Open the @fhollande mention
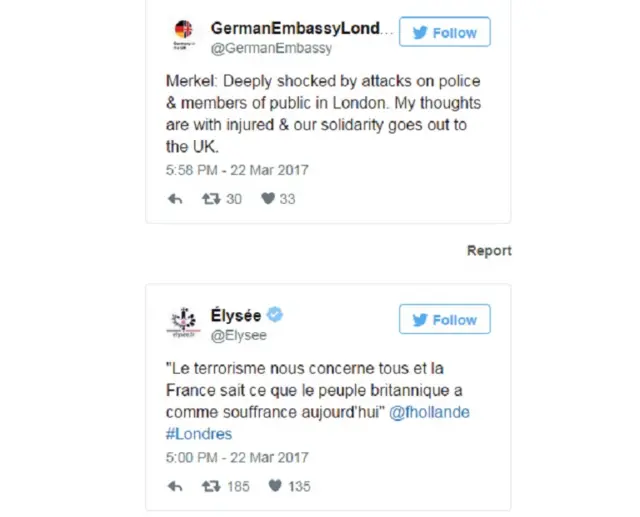 point(429,412)
